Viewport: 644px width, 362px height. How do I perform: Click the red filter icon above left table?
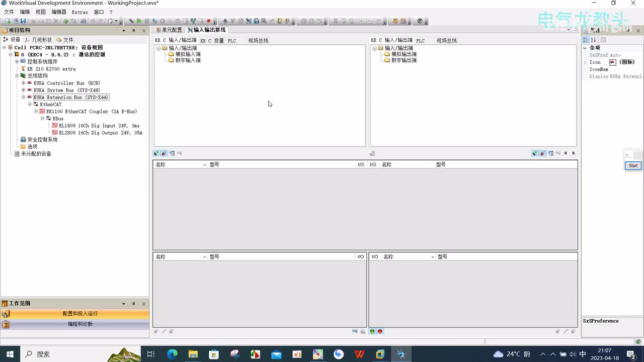[164, 153]
